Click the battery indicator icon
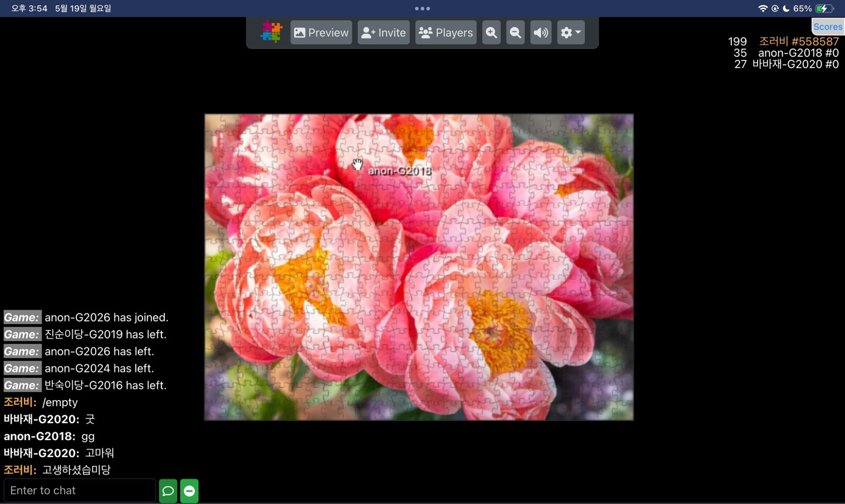 (824, 8)
